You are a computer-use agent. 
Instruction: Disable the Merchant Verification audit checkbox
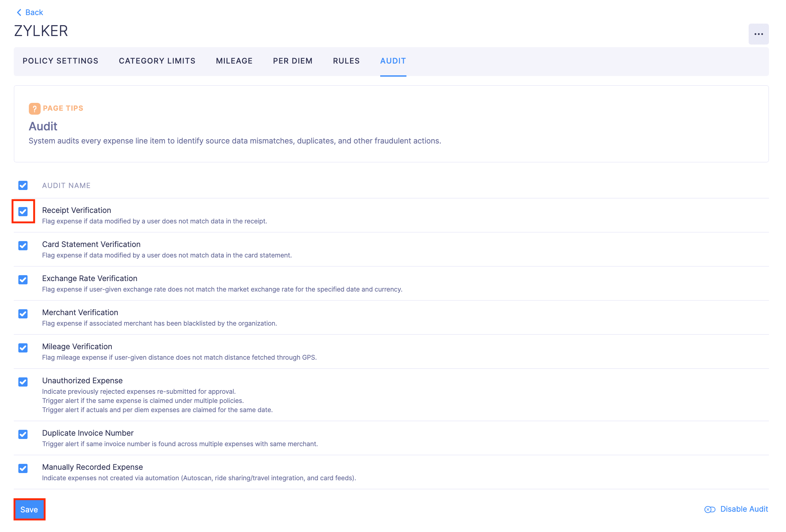click(x=23, y=314)
